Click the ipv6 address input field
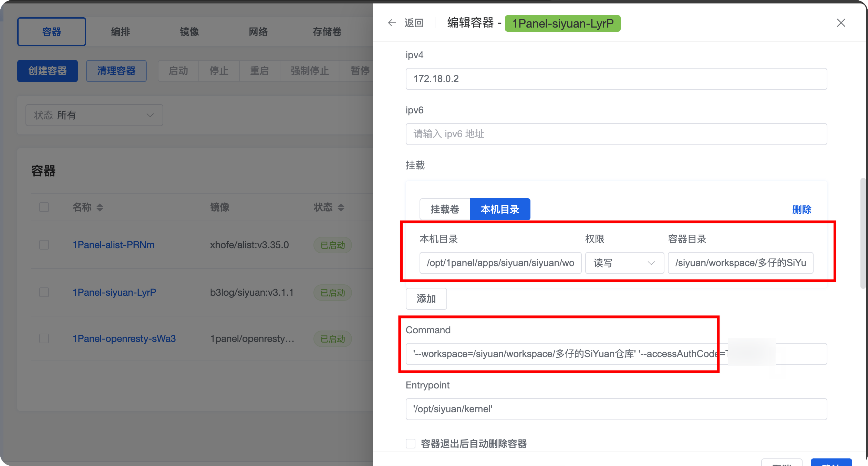The width and height of the screenshot is (868, 466). pyautogui.click(x=616, y=134)
